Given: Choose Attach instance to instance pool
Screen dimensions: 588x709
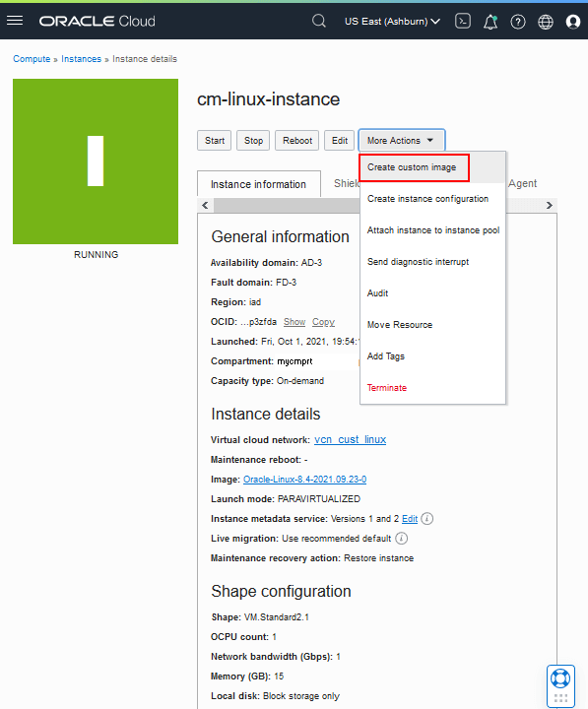Looking at the screenshot, I should [432, 230].
